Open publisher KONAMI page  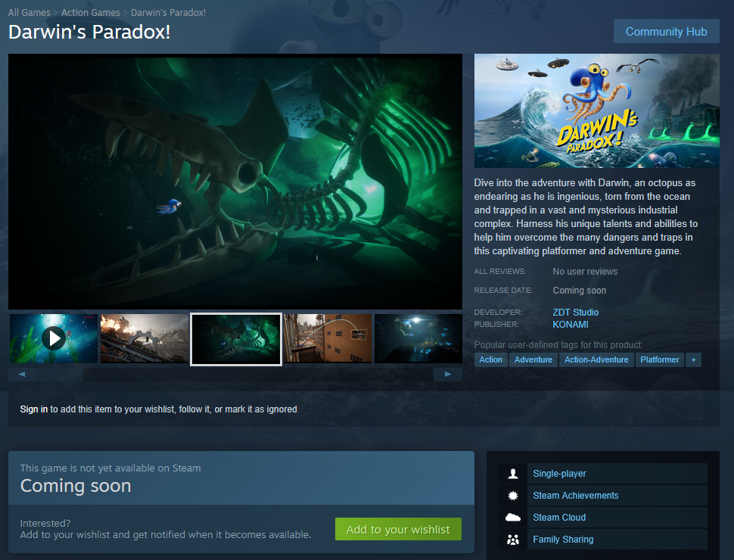click(570, 325)
